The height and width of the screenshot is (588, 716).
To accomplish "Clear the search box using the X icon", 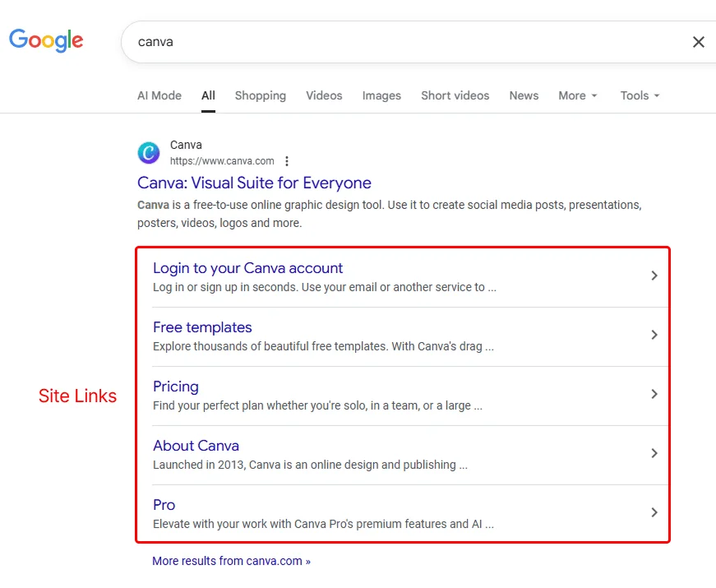I will [x=698, y=41].
